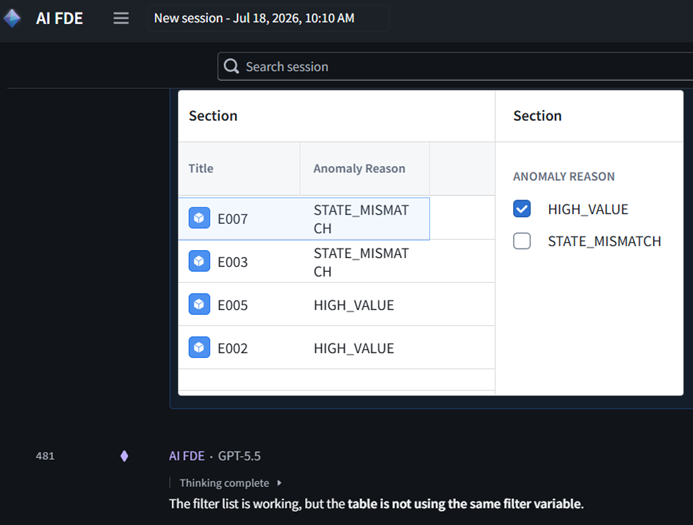
Task: Expand the Thinking complete section
Action: (230, 483)
